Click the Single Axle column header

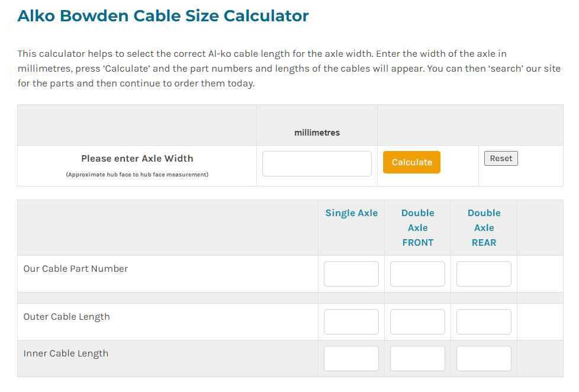351,213
